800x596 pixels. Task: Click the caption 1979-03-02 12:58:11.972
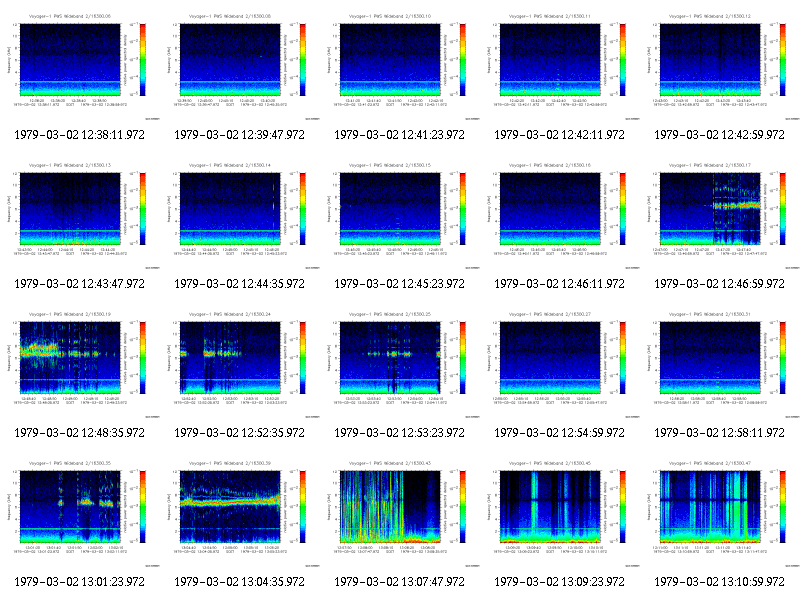719,433
